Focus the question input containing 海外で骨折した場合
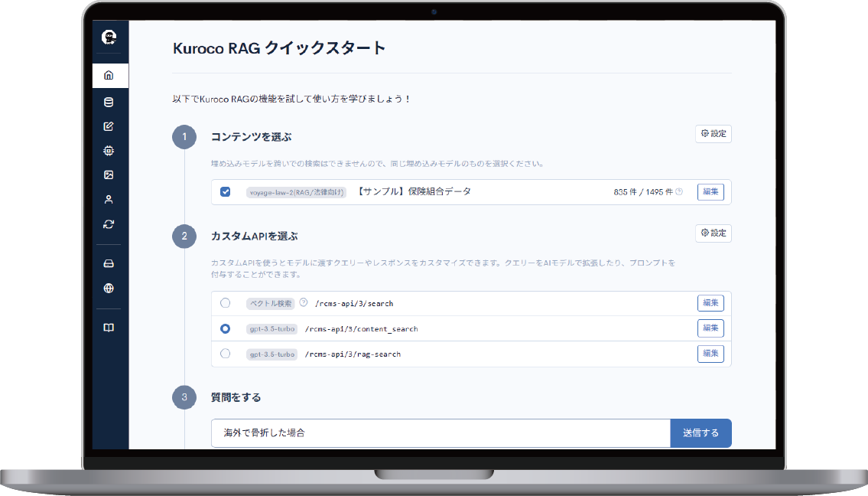 coord(441,432)
